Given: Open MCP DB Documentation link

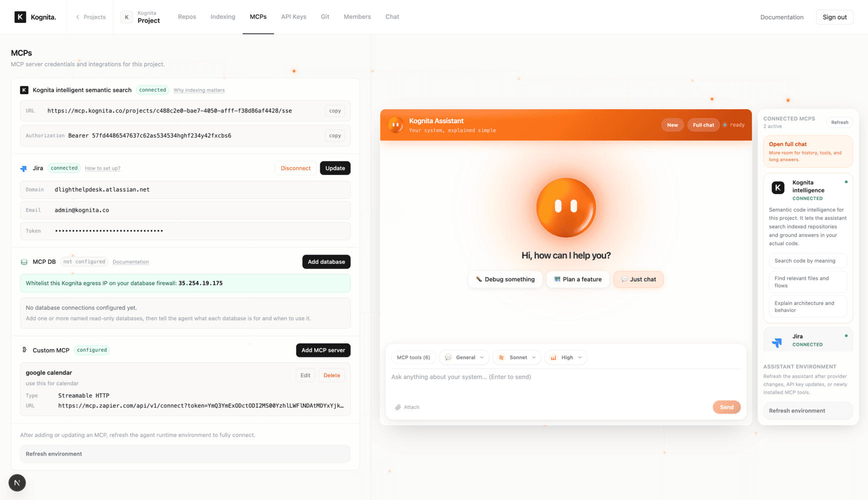Looking at the screenshot, I should point(131,262).
